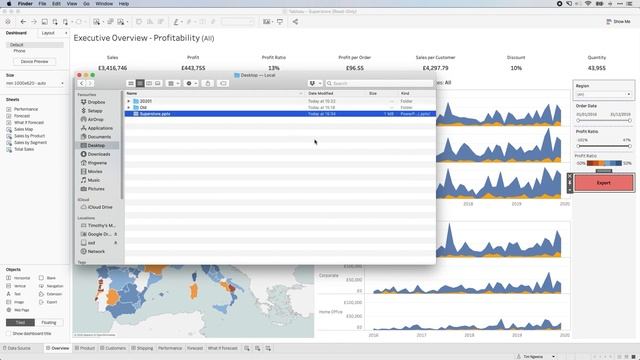Click the Tableau share icon
This screenshot has width=640, height=360.
point(295,22)
